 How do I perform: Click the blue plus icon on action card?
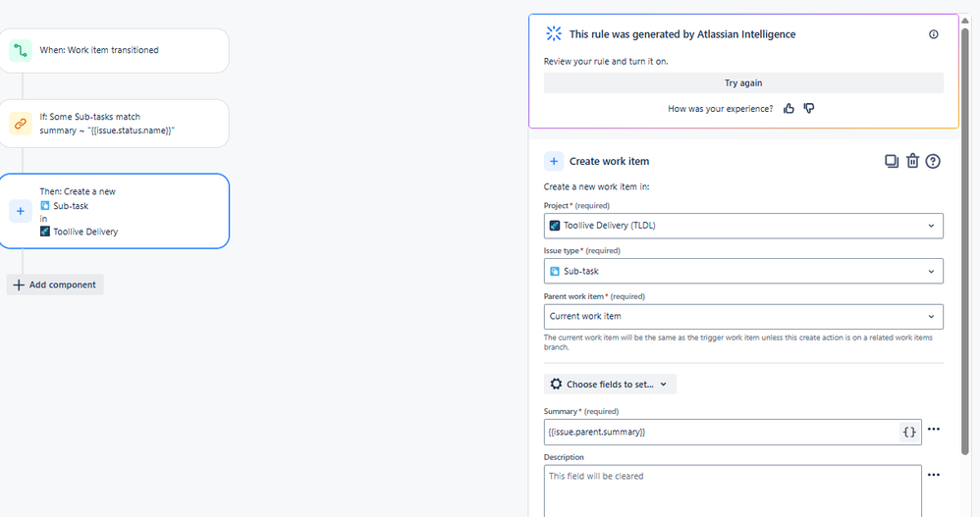tap(20, 211)
